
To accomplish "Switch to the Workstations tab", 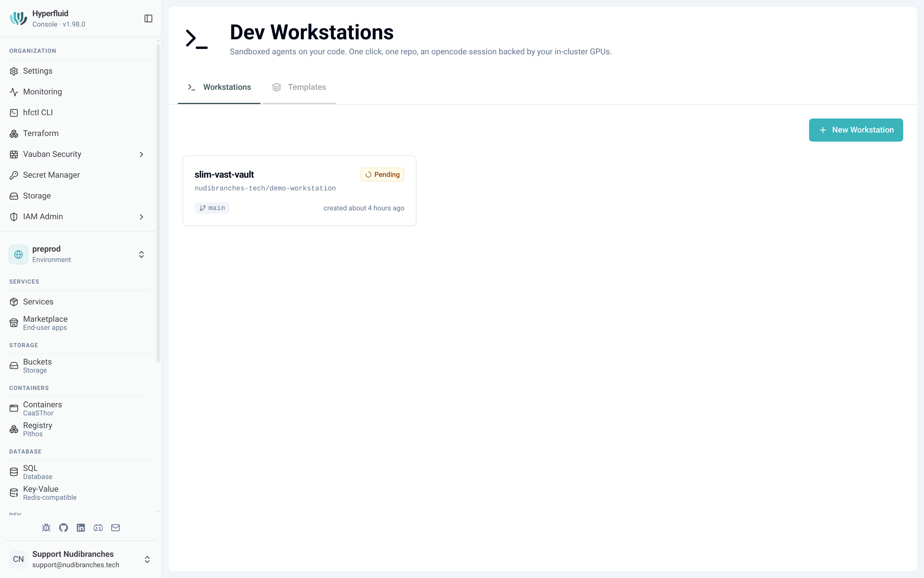I will click(219, 87).
